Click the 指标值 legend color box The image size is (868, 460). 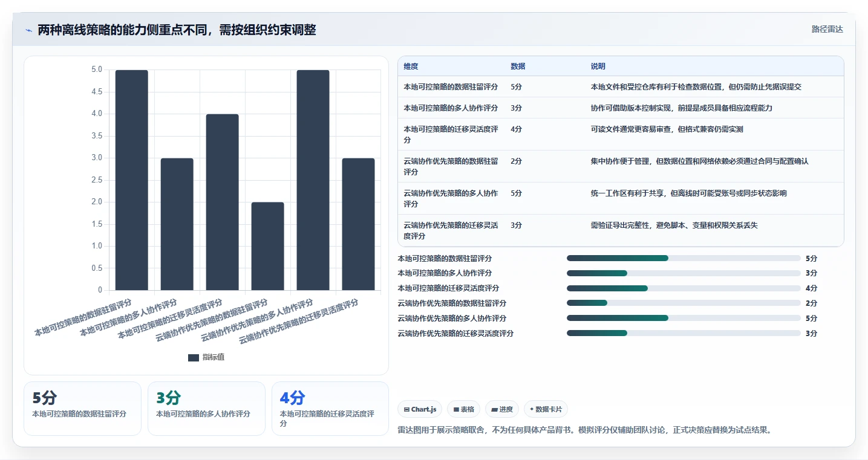coord(193,358)
